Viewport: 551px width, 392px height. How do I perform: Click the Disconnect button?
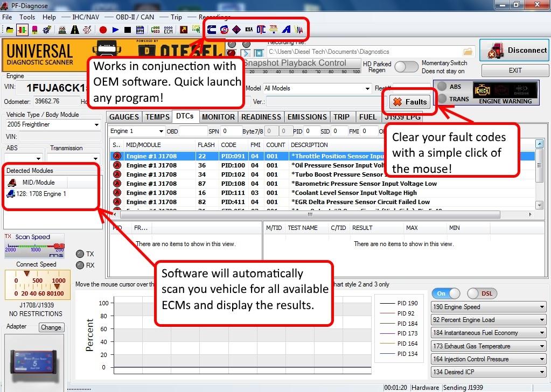514,50
